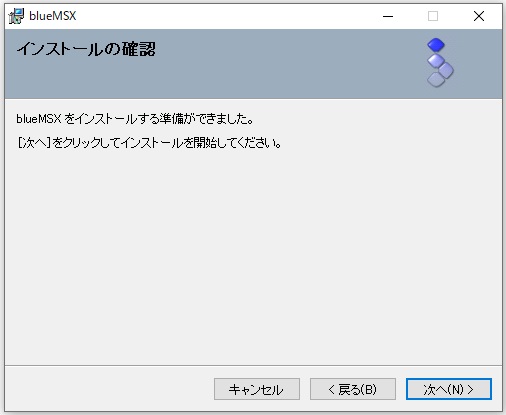Image resolution: width=506 pixels, height=415 pixels.
Task: Cancel setup with the キャンセル button
Action: [257, 389]
